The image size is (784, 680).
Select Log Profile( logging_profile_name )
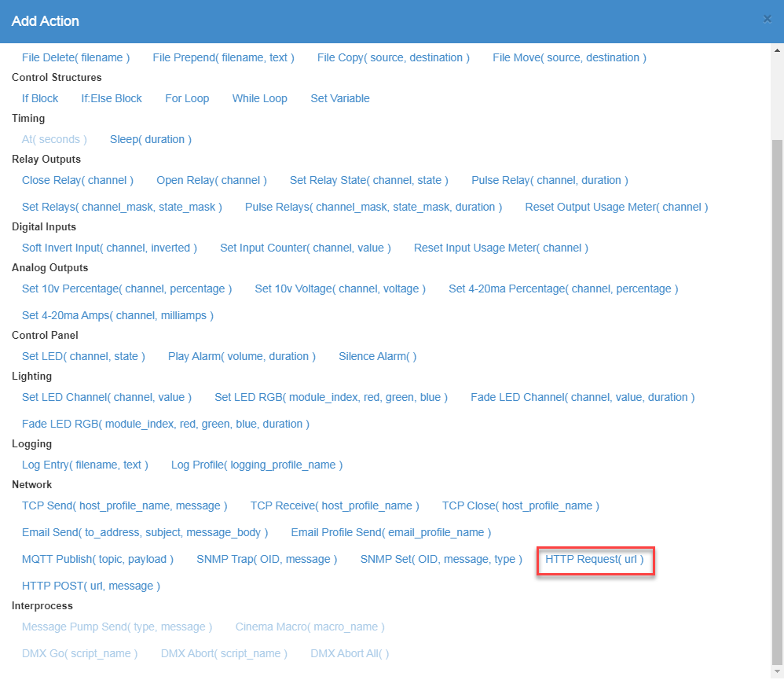pos(257,465)
